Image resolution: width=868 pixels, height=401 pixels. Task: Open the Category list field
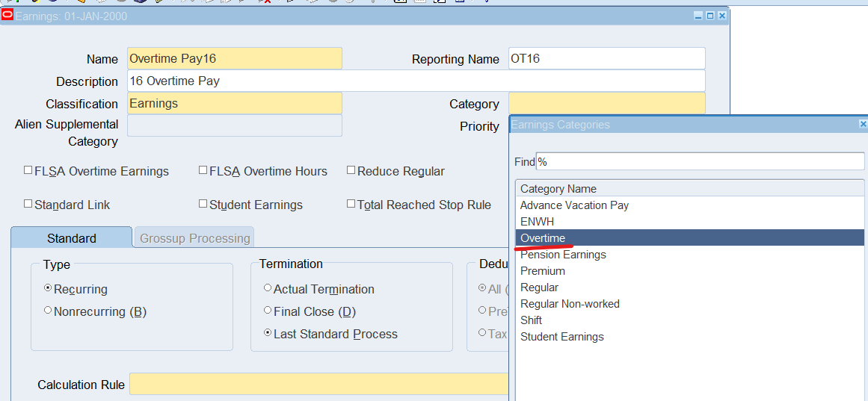[606, 104]
